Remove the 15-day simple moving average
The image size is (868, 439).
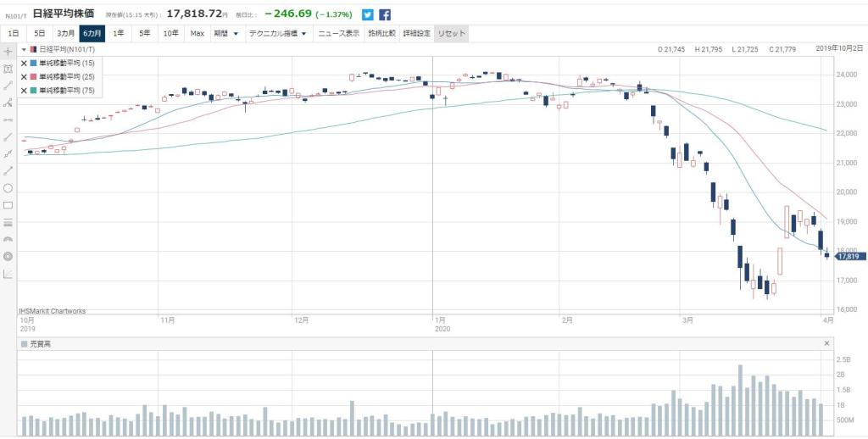tap(24, 64)
